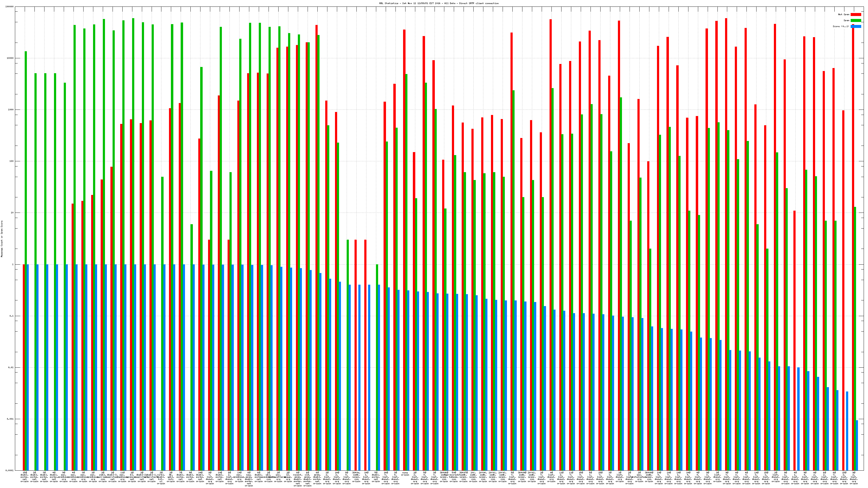Image resolution: width=868 pixels, height=488 pixels.
Task: Click the "psbl.surriel.com" x-axis label
Action: point(103,477)
